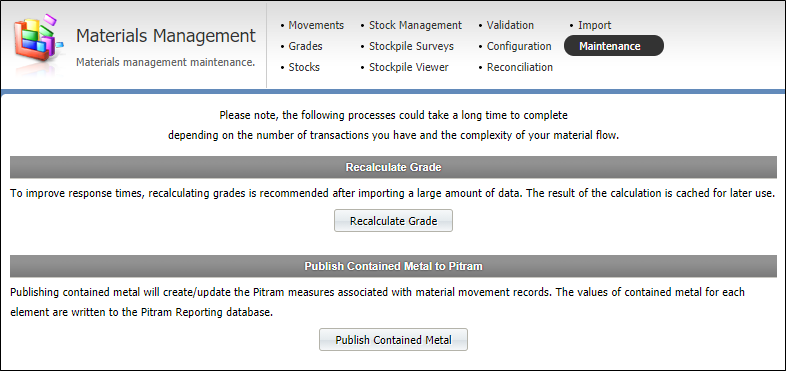Open the Stocks page
786x371 pixels.
click(x=304, y=67)
